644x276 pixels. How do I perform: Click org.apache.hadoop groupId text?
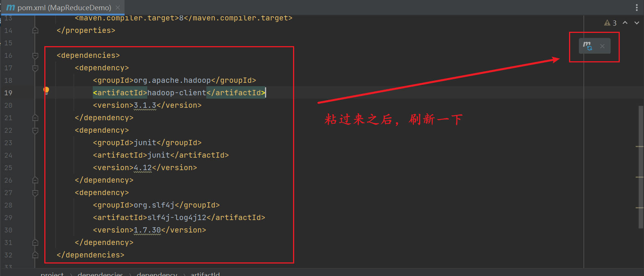click(172, 80)
